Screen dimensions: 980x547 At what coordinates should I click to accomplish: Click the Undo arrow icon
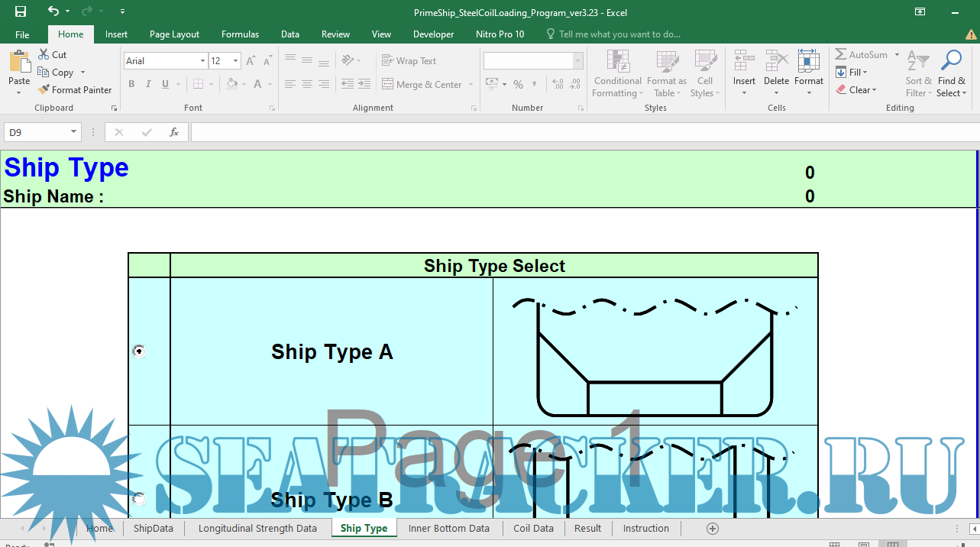point(53,11)
